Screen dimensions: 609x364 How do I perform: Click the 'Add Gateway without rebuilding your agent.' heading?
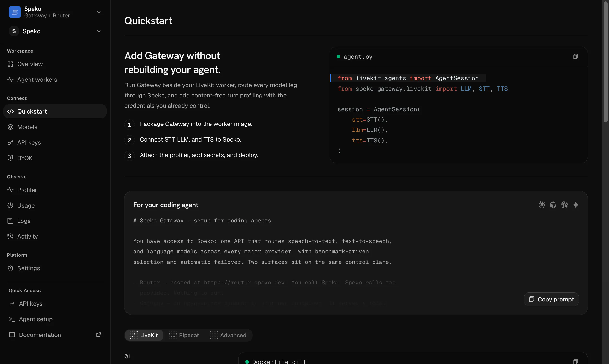coord(172,63)
